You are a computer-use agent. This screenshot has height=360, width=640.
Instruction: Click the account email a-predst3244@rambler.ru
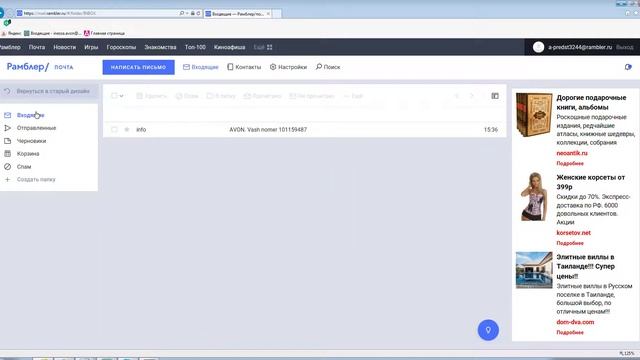580,47
